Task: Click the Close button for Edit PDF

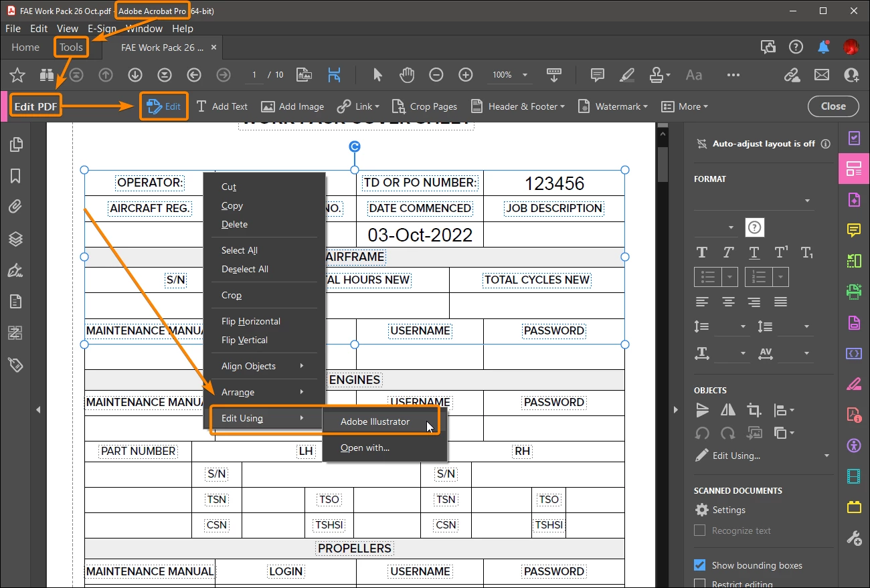Action: (833, 106)
